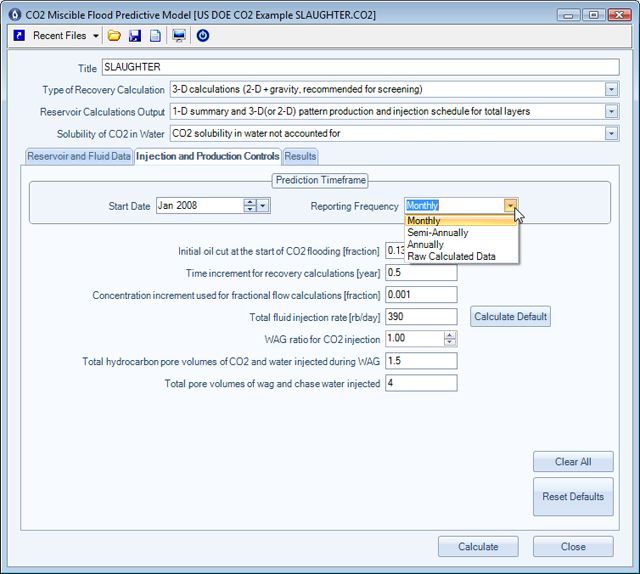Click the monitor display icon
Screen dimensions: 640x574
179,36
